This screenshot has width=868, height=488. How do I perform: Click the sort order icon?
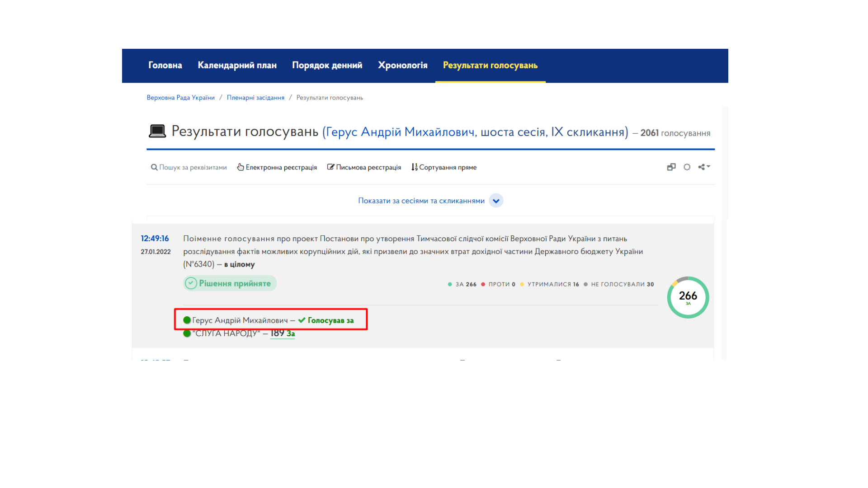pyautogui.click(x=414, y=167)
